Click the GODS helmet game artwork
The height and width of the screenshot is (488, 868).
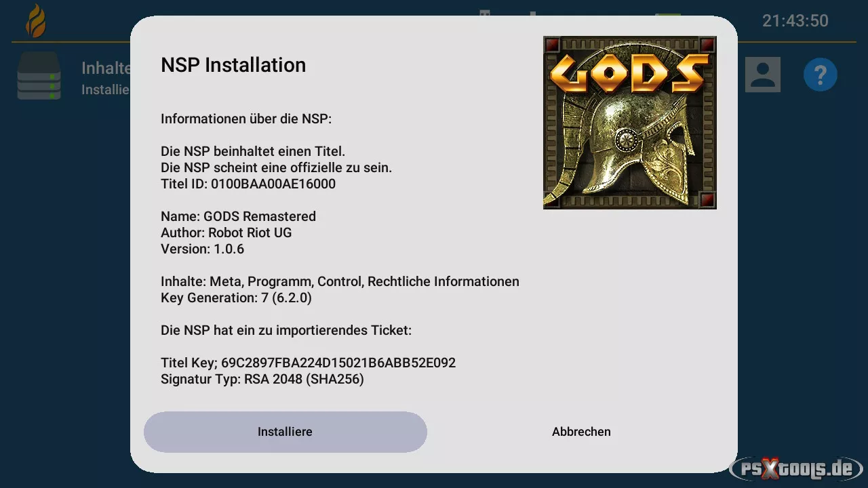[629, 123]
